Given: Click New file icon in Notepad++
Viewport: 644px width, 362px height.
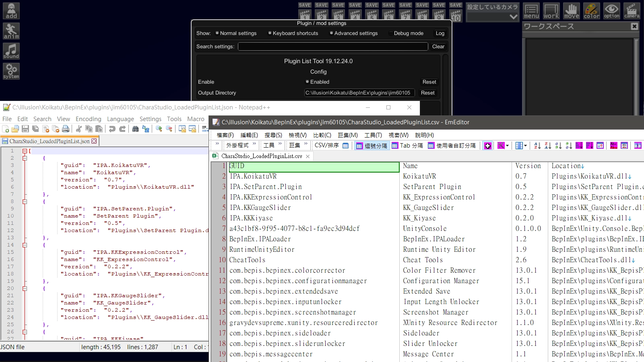Looking at the screenshot, I should pos(6,129).
